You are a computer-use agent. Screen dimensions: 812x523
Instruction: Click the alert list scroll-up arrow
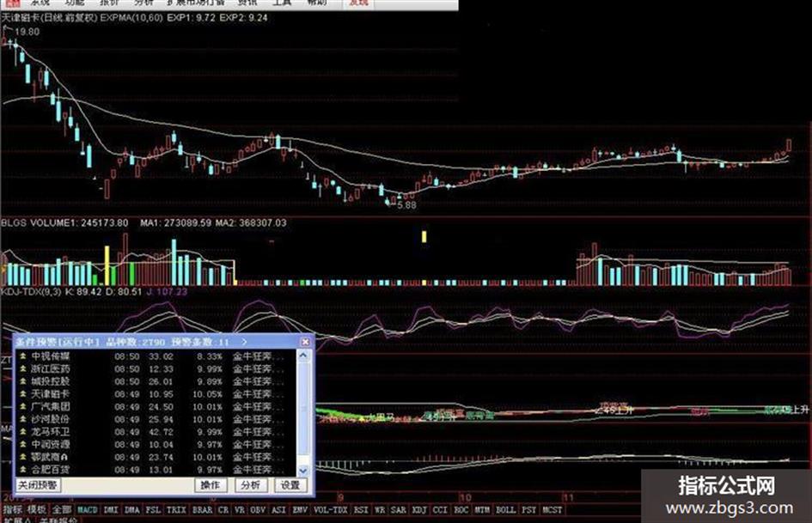(x=303, y=356)
